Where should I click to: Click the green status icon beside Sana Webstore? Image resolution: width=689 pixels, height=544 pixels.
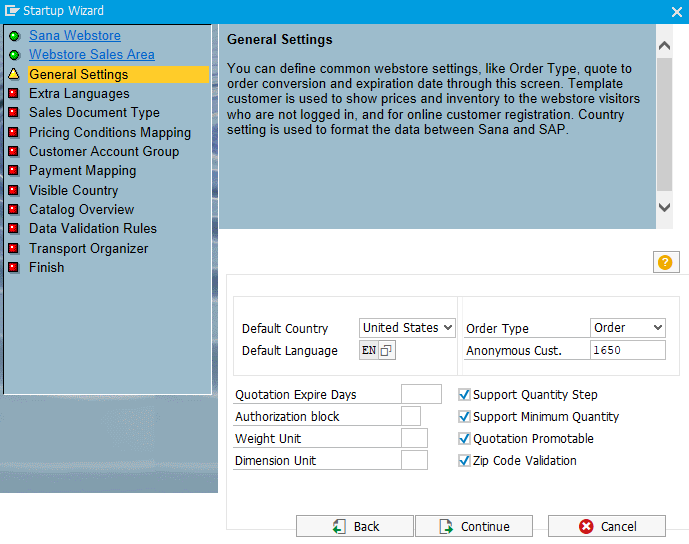tap(14, 36)
